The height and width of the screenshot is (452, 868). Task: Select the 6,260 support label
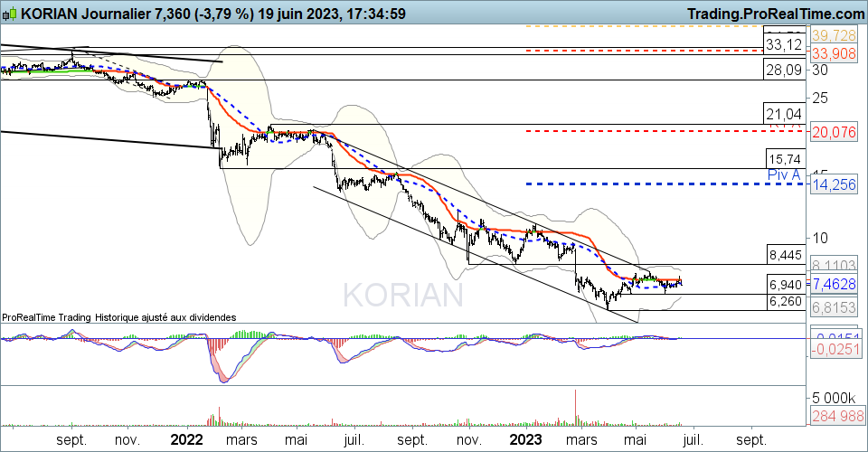tap(786, 302)
